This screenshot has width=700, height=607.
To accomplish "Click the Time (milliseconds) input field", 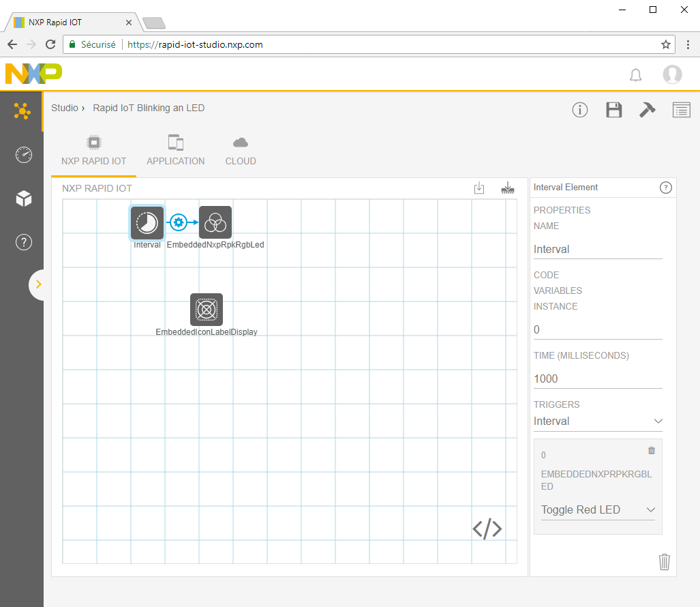I will coord(598,379).
